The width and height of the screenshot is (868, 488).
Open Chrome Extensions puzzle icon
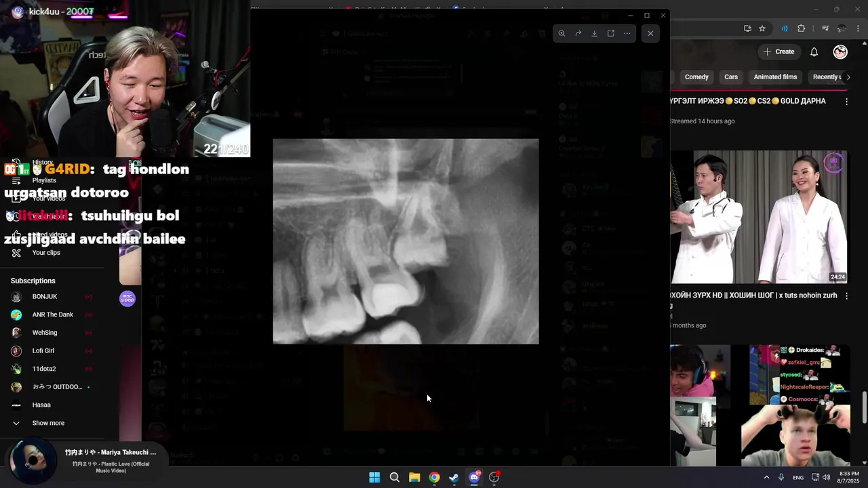tap(802, 28)
